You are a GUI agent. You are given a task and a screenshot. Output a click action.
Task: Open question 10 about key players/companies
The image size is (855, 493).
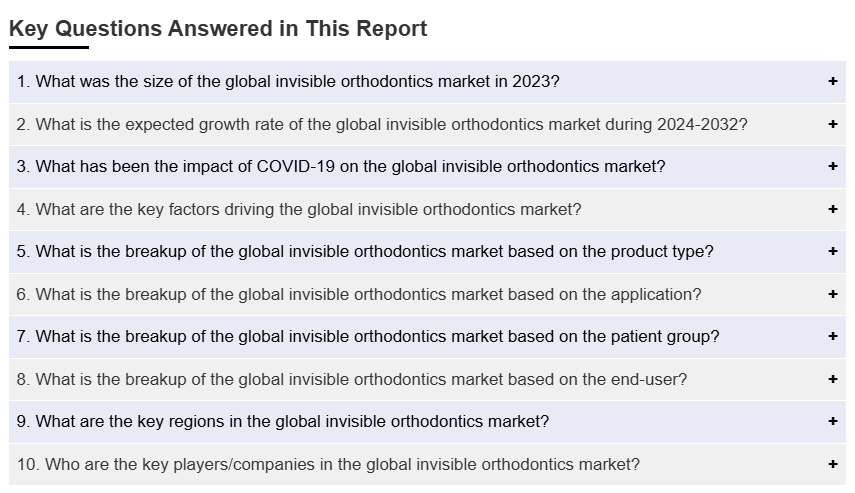tap(328, 465)
